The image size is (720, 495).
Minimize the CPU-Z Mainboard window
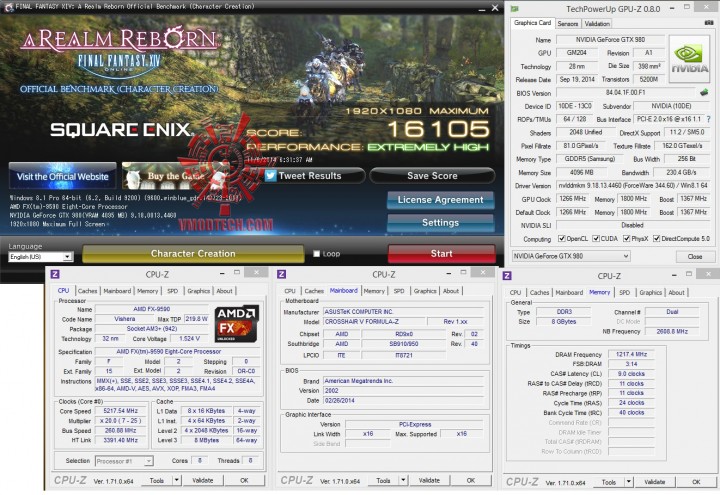point(448,273)
